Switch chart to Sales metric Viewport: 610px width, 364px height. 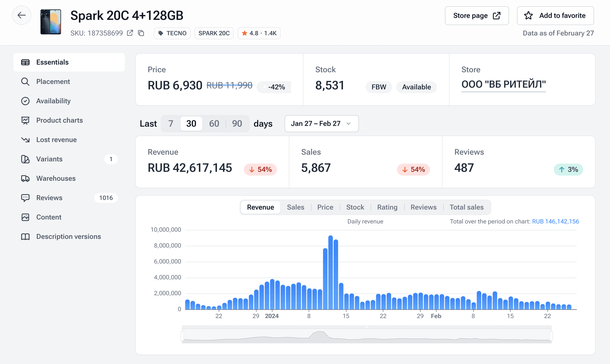(295, 207)
